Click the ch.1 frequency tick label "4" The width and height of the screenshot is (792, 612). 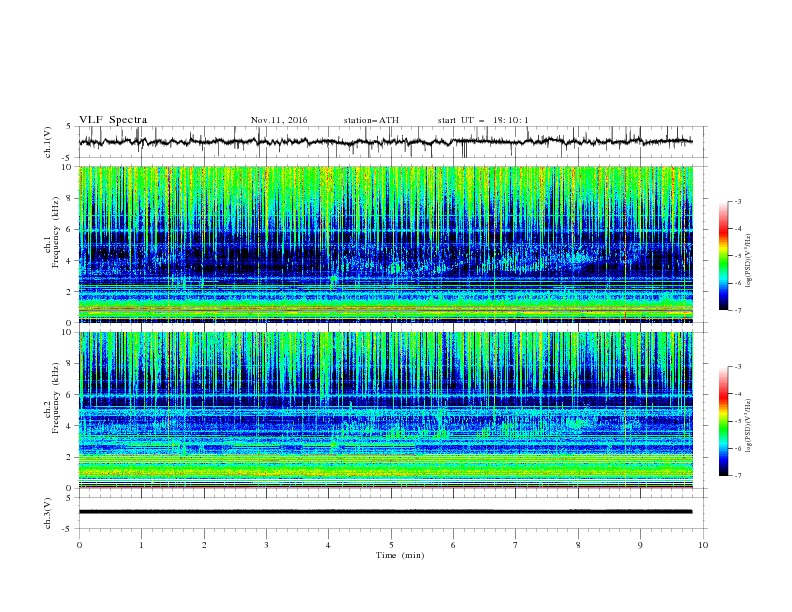pyautogui.click(x=70, y=261)
